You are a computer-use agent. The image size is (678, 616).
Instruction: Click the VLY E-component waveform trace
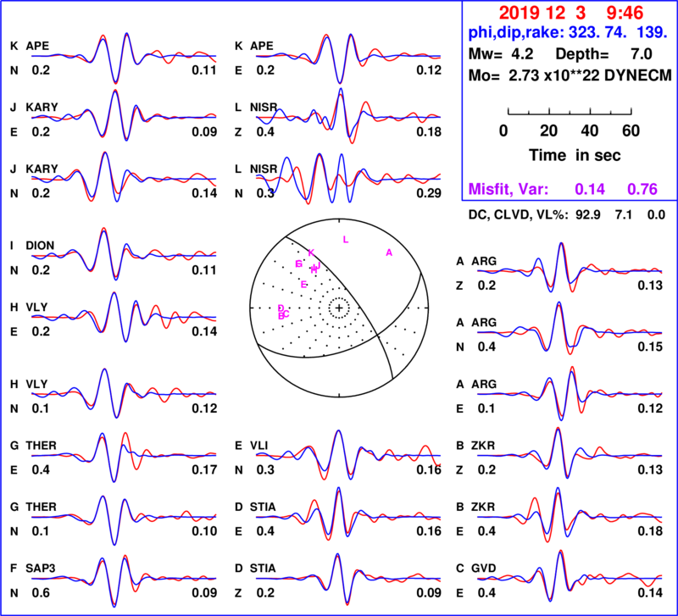[x=124, y=317]
